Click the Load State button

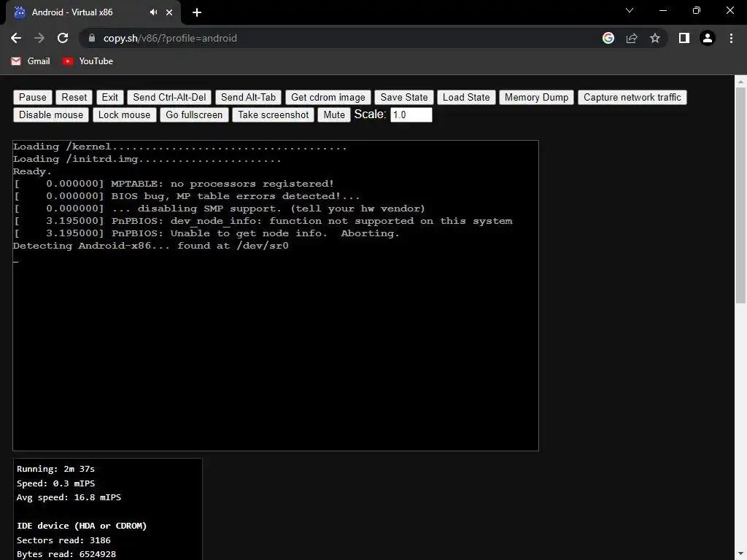pyautogui.click(x=466, y=97)
